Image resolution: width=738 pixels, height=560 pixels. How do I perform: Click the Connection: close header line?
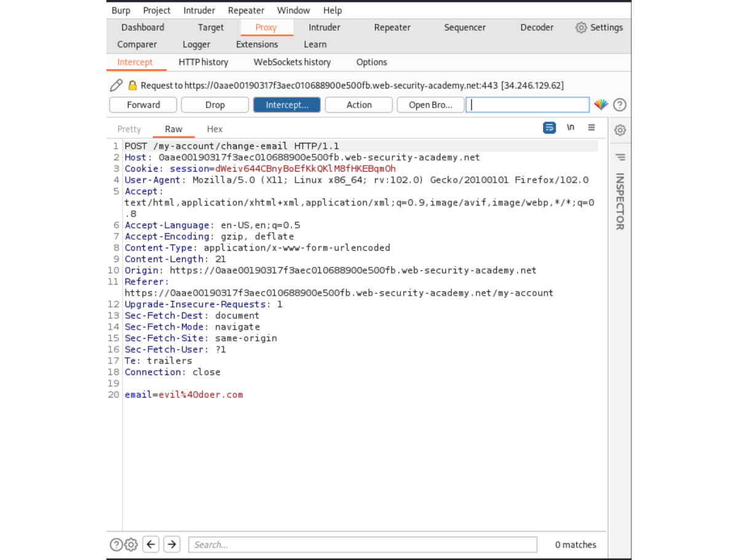[x=172, y=372]
